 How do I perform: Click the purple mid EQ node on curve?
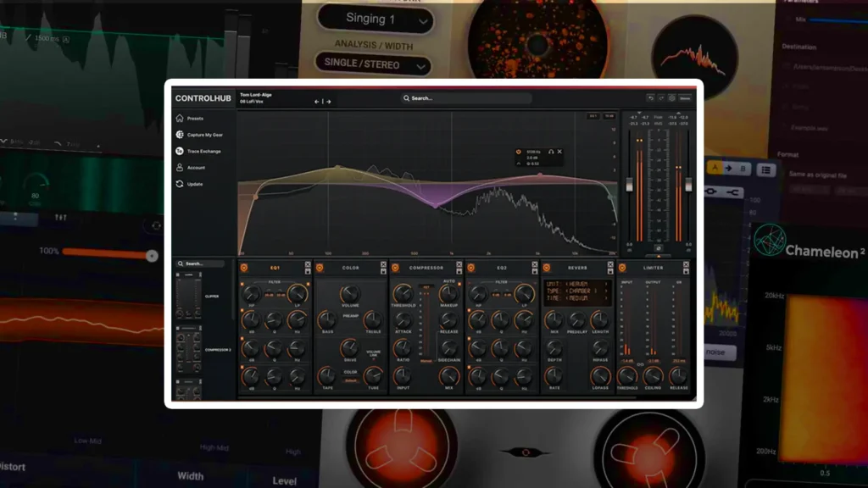tap(437, 206)
